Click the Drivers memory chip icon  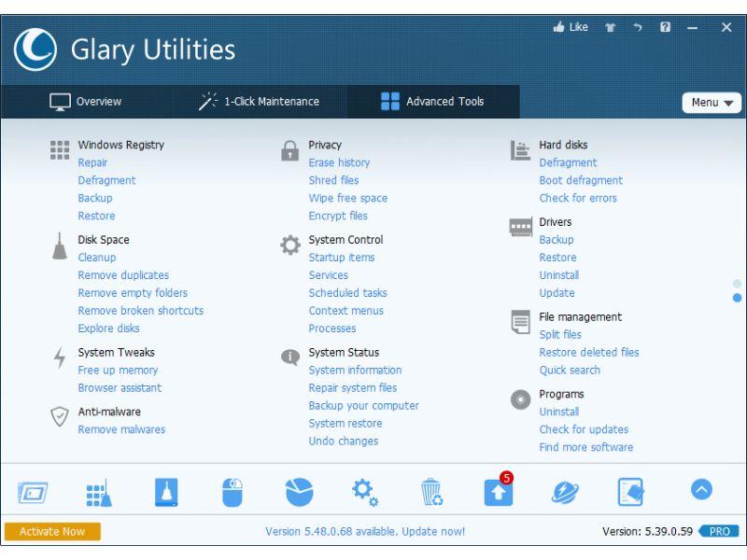point(521,227)
